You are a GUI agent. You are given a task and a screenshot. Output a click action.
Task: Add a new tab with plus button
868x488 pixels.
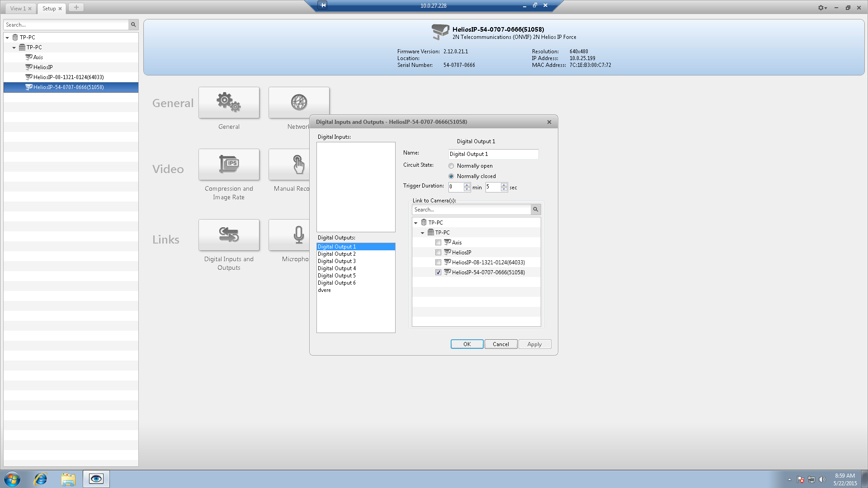click(x=76, y=8)
